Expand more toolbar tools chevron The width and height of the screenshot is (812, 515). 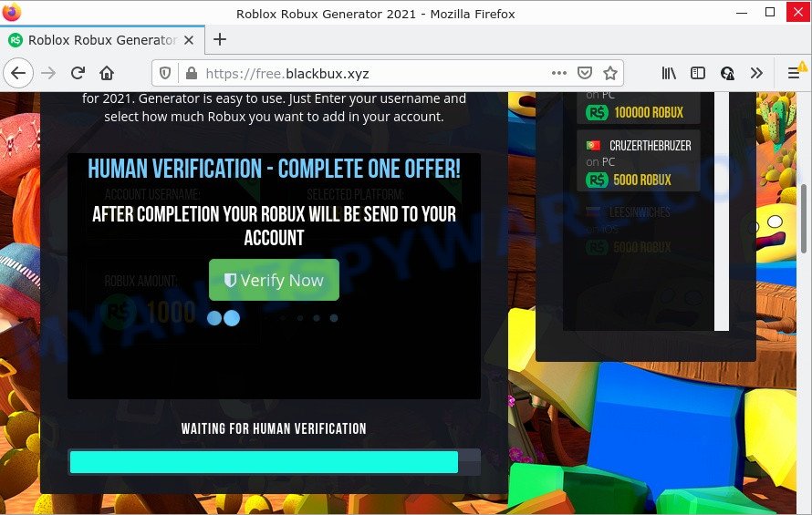coord(756,74)
